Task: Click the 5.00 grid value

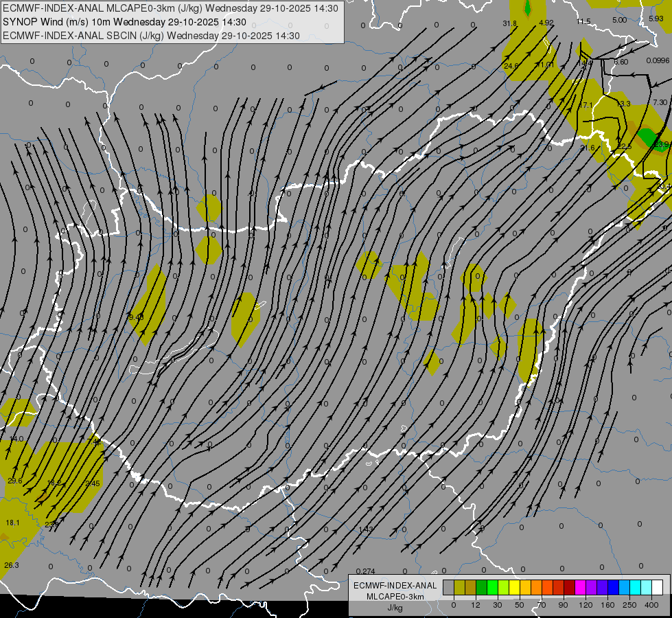Action: 619,20
